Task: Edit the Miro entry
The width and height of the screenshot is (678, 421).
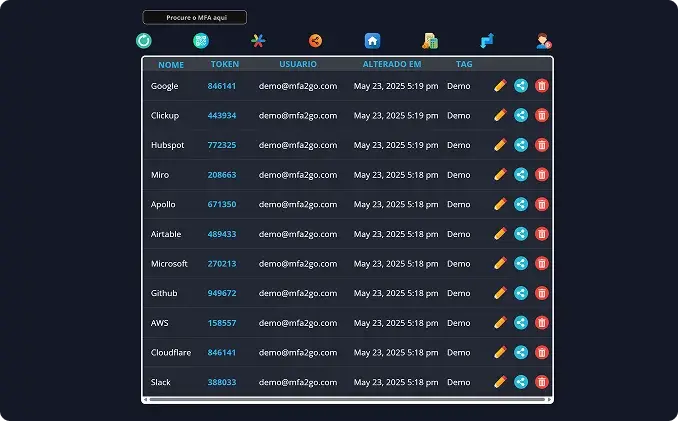Action: pos(500,174)
